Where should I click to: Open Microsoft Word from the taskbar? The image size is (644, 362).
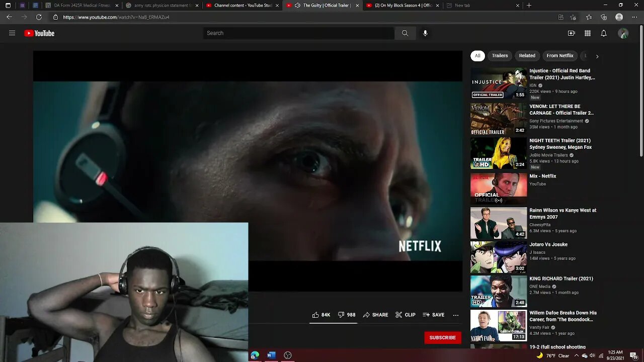click(271, 355)
